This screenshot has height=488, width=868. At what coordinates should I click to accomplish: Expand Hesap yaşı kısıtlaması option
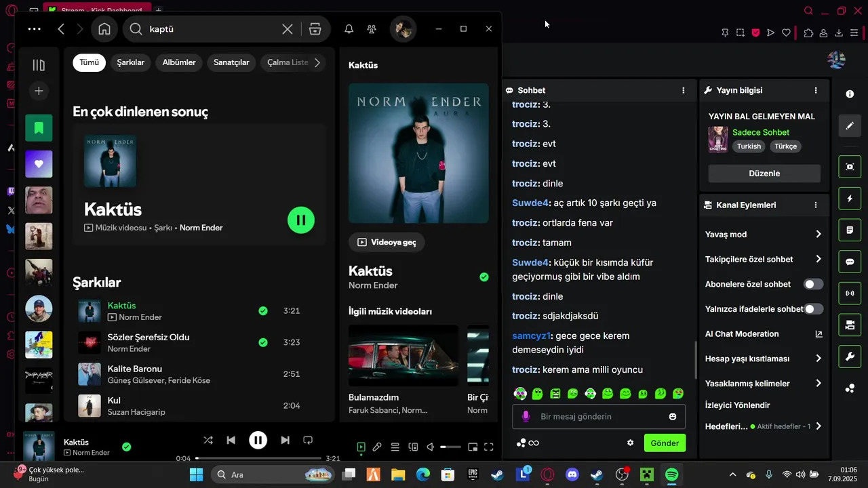(x=764, y=359)
